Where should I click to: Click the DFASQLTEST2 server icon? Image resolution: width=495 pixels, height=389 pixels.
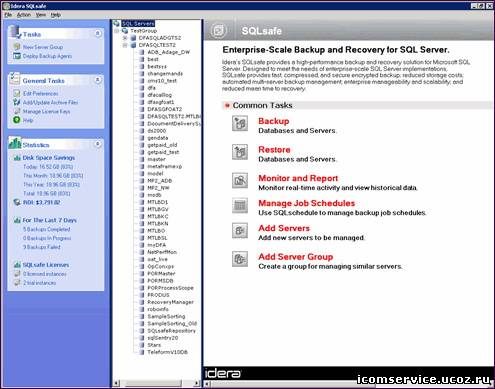click(x=133, y=45)
